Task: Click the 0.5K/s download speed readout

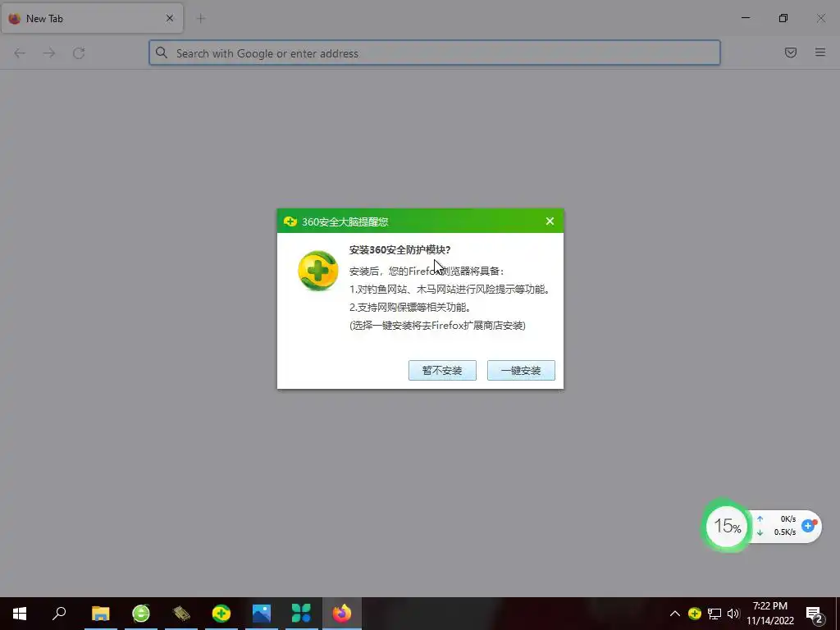Action: 785,532
